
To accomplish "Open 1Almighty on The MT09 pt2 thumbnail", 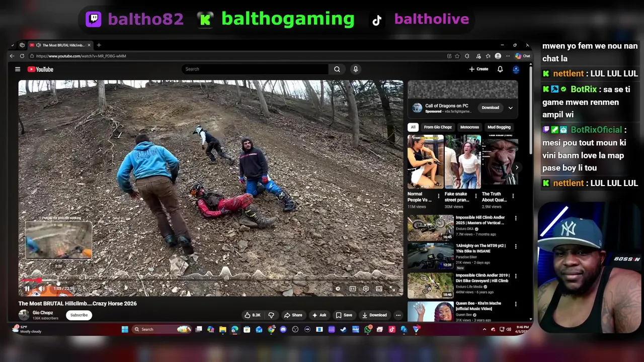I will (x=431, y=256).
